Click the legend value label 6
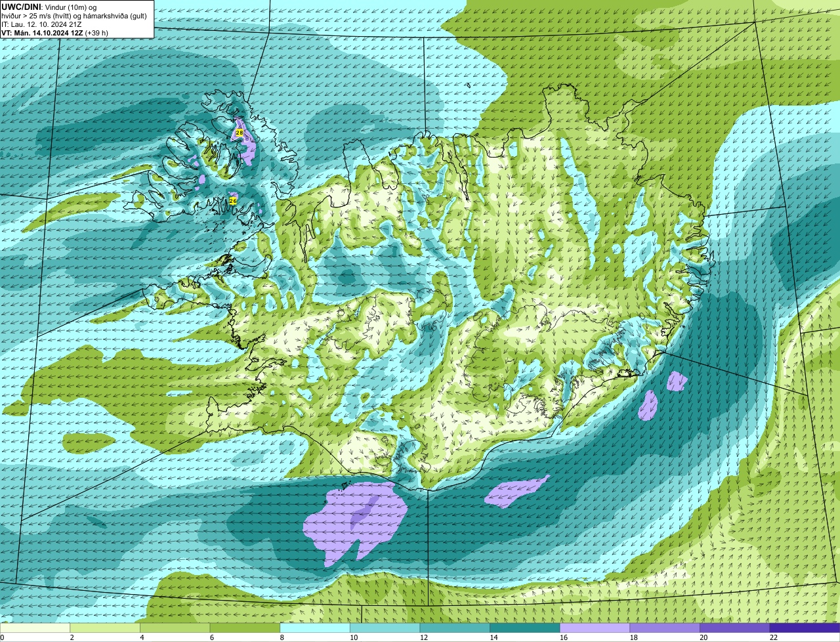The height and width of the screenshot is (642, 840). [211, 637]
